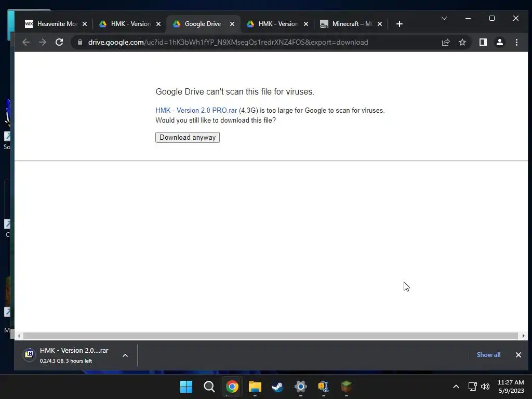
Task: Bookmark this page with star icon
Action: [462, 42]
